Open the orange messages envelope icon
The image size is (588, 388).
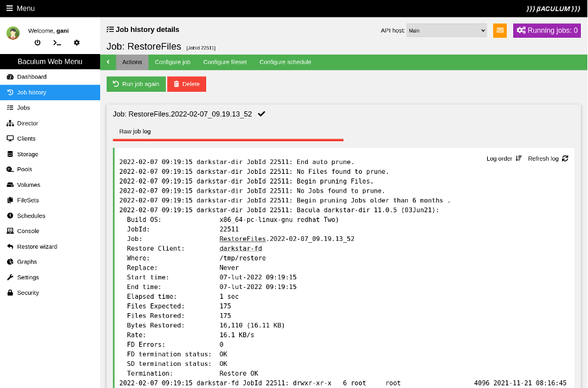500,30
